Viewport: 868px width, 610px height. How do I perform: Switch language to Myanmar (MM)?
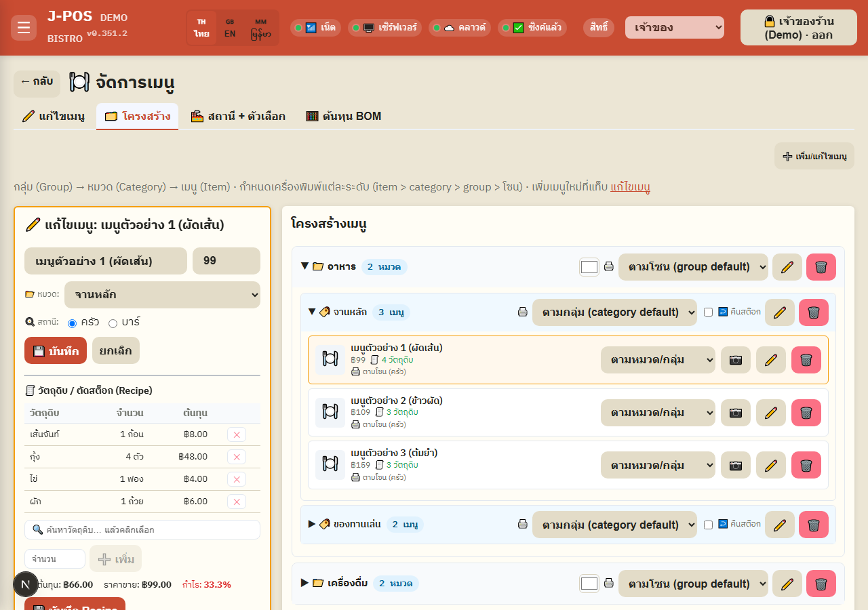pos(261,28)
